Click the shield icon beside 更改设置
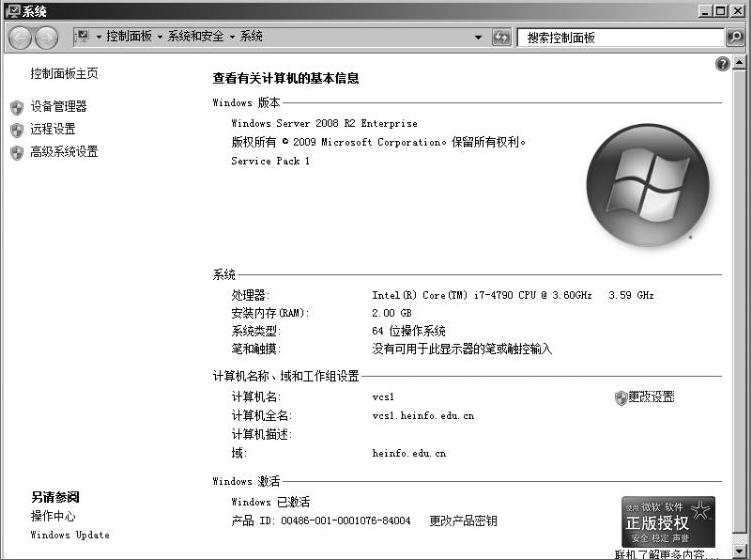 click(x=621, y=398)
